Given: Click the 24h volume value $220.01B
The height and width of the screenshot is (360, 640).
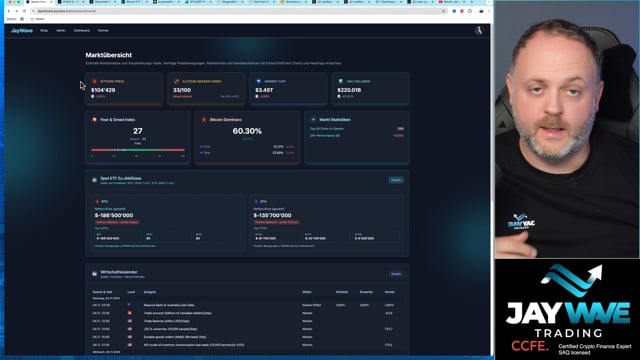Looking at the screenshot, I should tap(349, 90).
